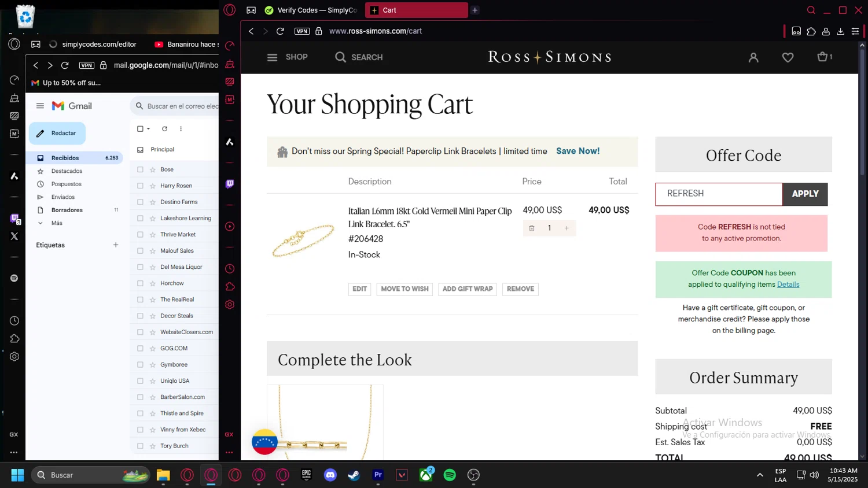Image resolution: width=868 pixels, height=488 pixels.
Task: Open Gmail more options three dots
Action: click(x=181, y=129)
